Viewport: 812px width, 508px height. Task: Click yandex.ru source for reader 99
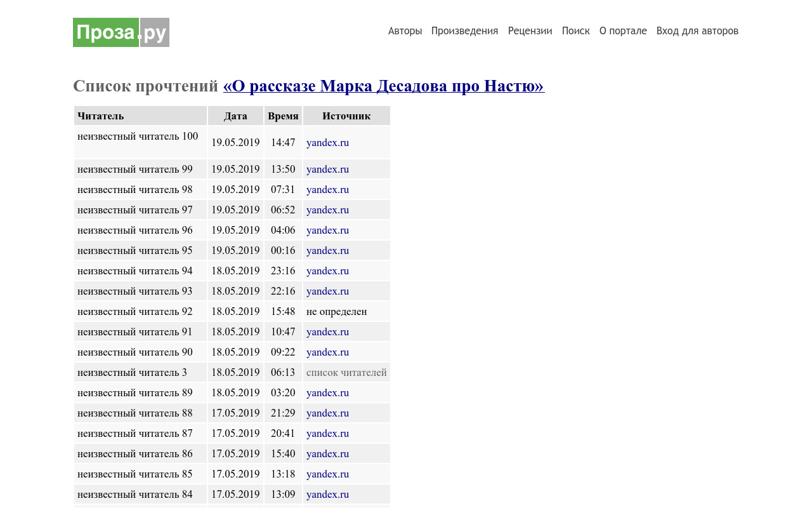click(x=327, y=169)
